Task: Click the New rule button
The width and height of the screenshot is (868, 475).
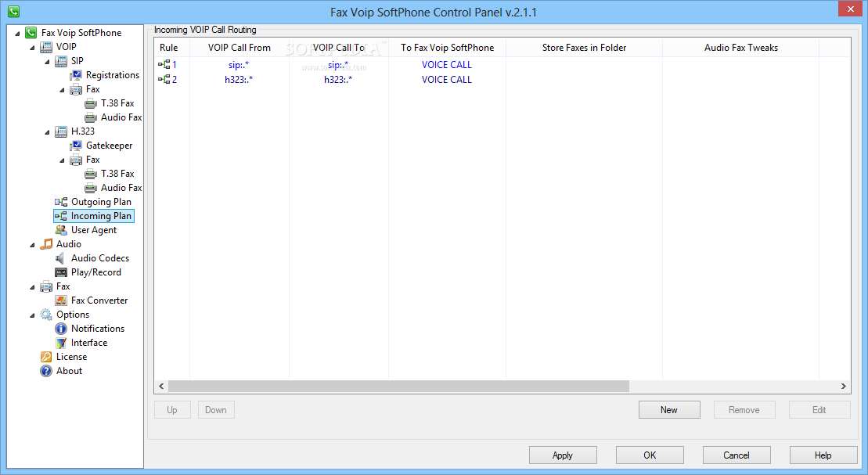Action: 669,410
